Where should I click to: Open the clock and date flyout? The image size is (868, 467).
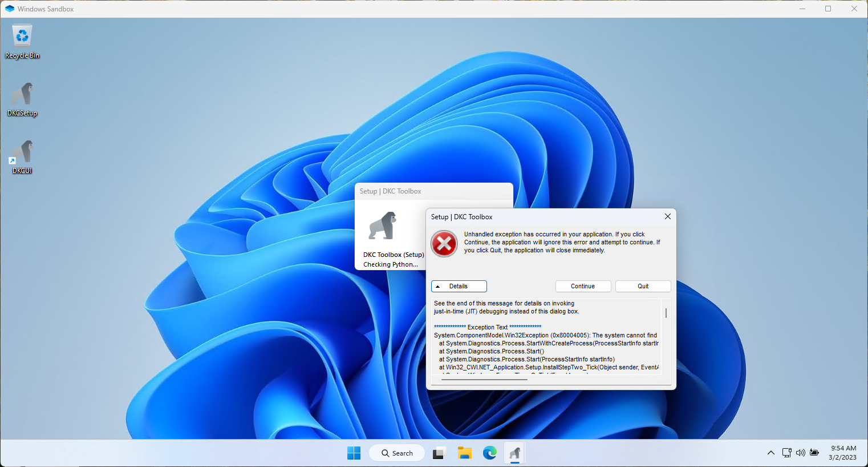843,453
